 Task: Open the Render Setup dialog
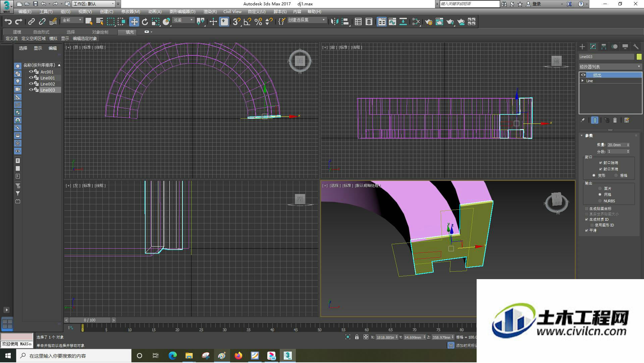pyautogui.click(x=429, y=22)
